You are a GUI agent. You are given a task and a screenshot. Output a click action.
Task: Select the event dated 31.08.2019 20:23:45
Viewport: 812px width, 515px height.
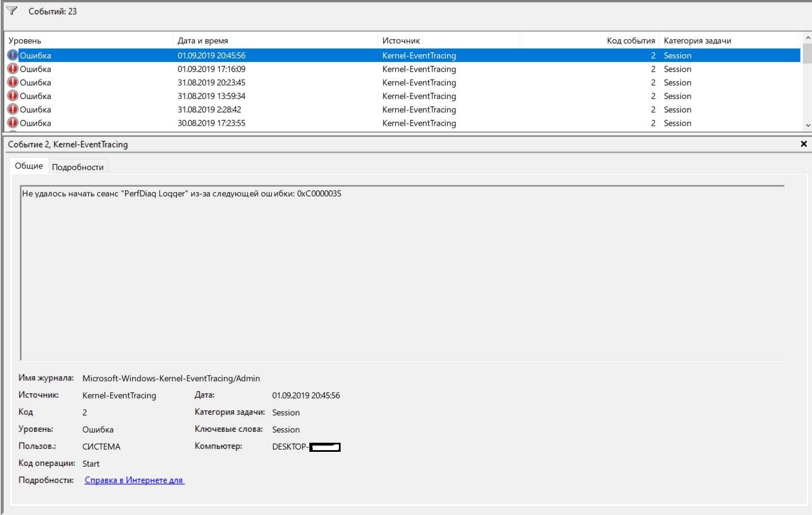(x=403, y=83)
